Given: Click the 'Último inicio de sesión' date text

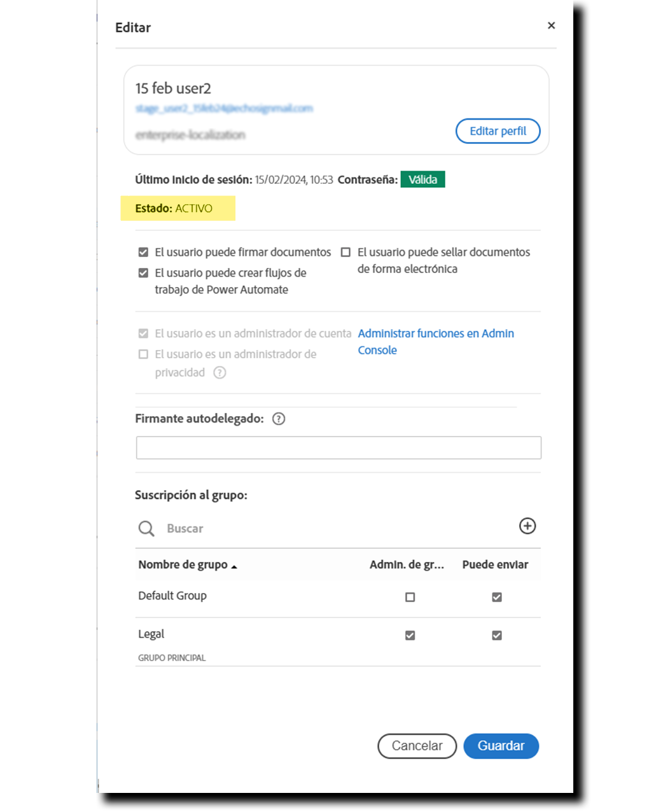Looking at the screenshot, I should (294, 179).
